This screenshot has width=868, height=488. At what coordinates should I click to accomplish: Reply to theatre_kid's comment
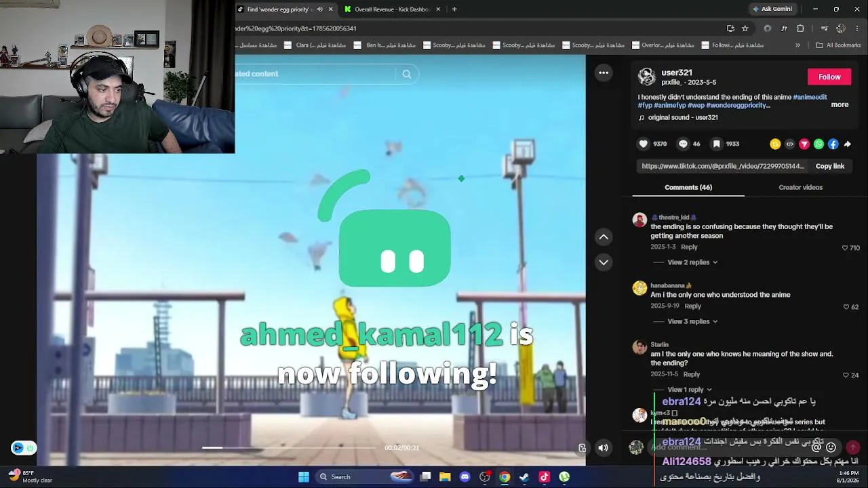click(x=689, y=247)
